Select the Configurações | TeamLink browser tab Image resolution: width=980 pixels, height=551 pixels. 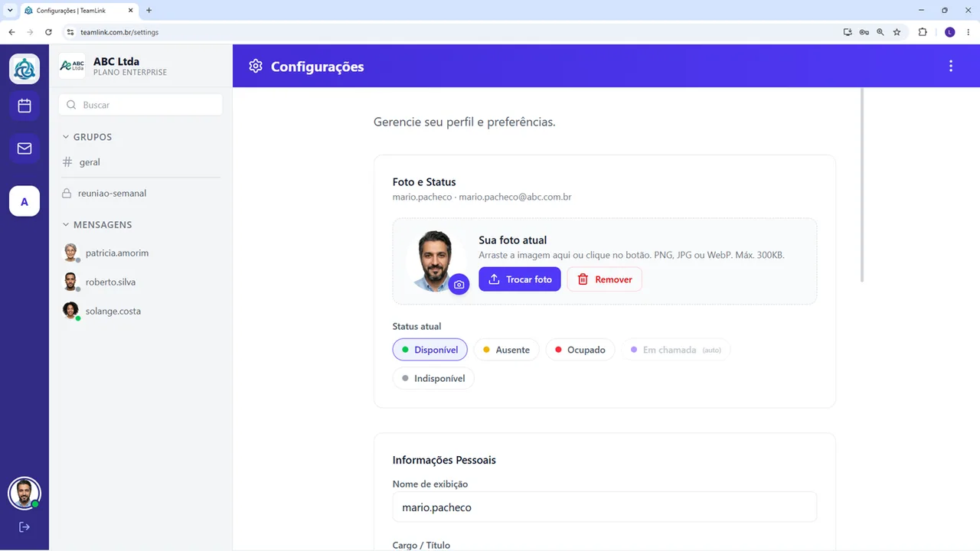click(x=77, y=10)
